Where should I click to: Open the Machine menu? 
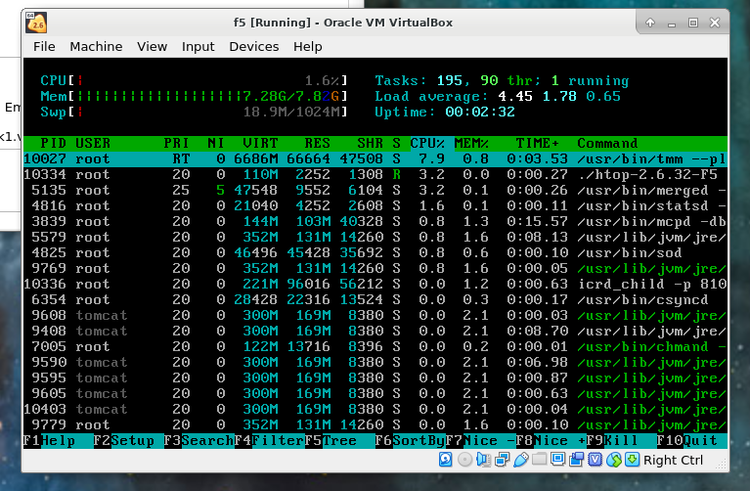coord(96,46)
